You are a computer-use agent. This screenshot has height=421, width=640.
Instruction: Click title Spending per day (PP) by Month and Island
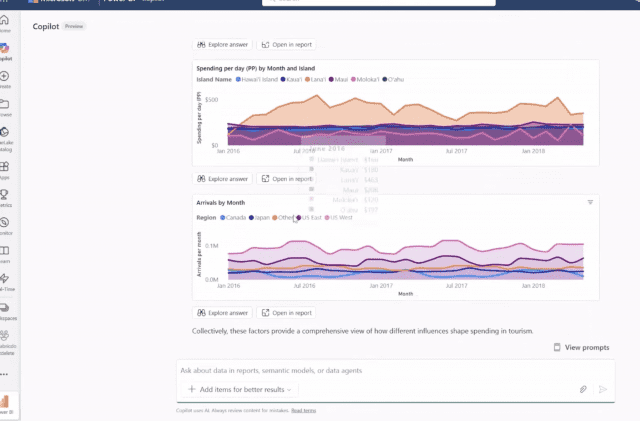[256, 68]
